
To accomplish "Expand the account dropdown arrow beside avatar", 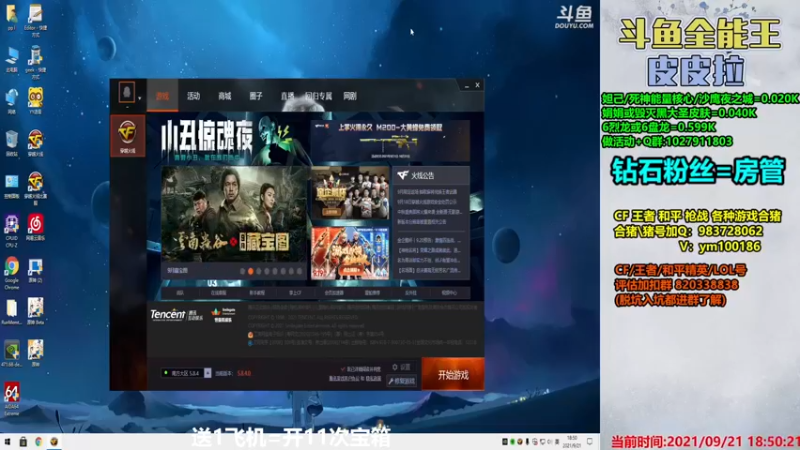I will tap(139, 99).
